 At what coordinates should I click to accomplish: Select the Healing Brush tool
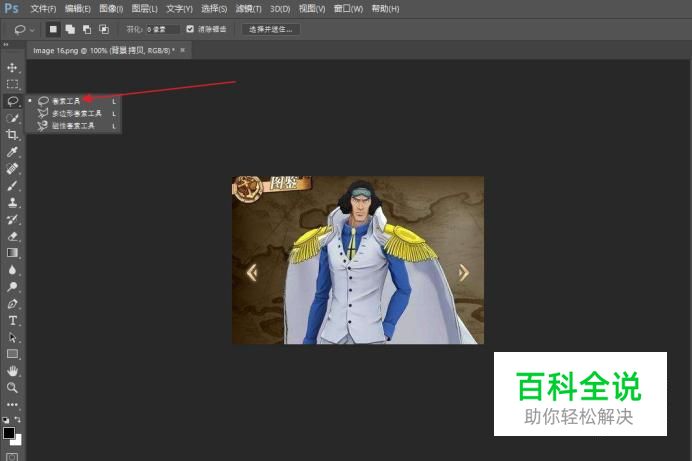pyautogui.click(x=12, y=169)
